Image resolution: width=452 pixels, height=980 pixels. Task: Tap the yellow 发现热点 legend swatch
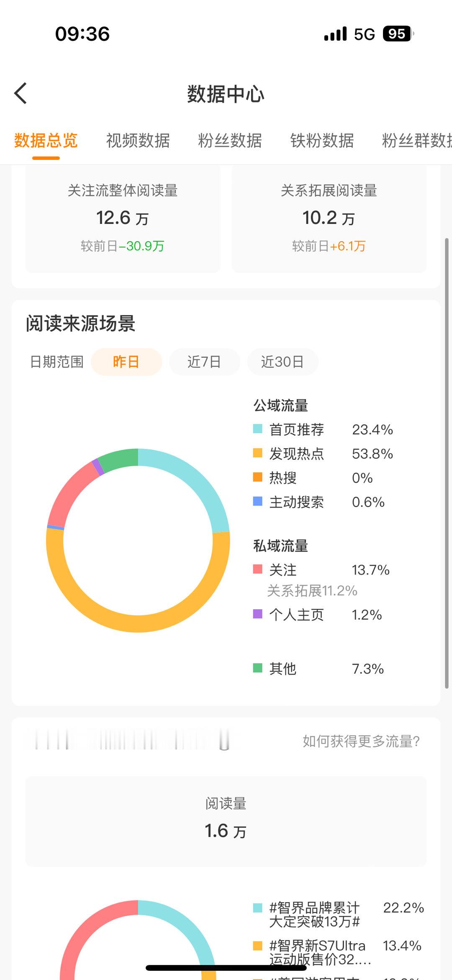point(258,453)
